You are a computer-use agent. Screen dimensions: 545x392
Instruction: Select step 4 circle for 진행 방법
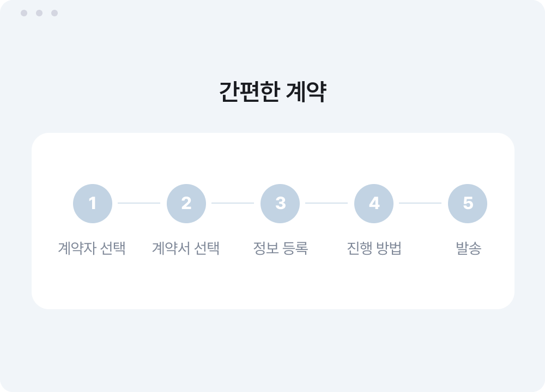coord(374,203)
